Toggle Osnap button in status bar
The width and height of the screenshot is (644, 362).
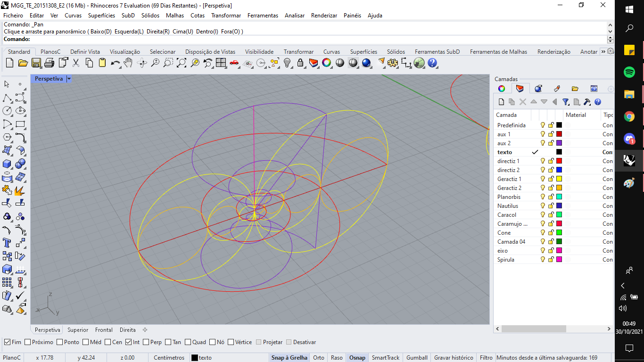pyautogui.click(x=357, y=358)
